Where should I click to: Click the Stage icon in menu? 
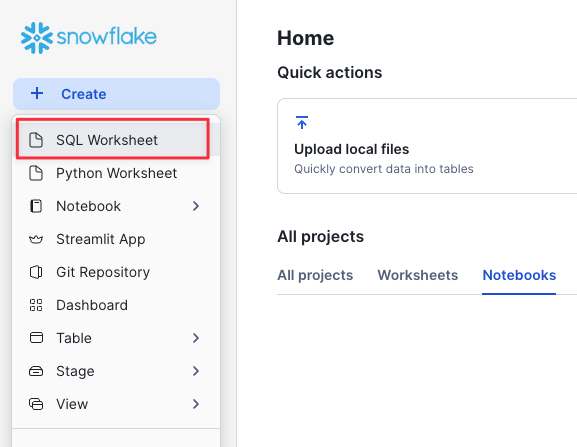coord(36,371)
